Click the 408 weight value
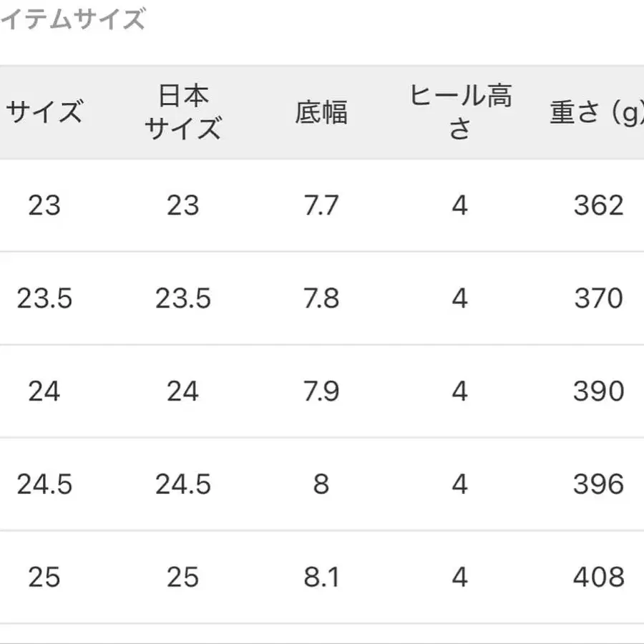The width and height of the screenshot is (644, 644). 599,577
